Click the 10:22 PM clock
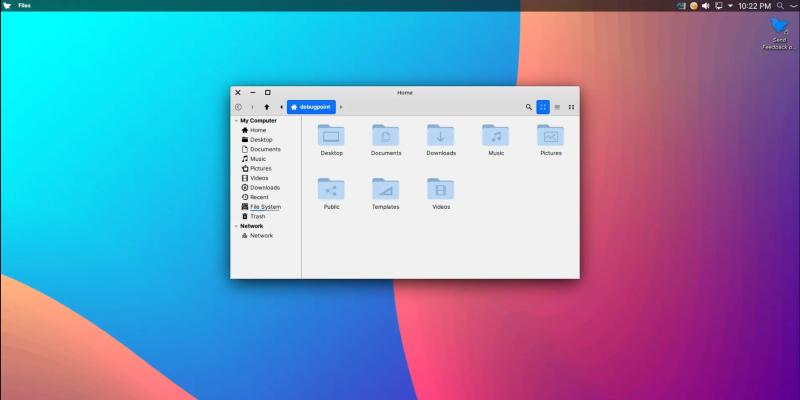Image resolution: width=800 pixels, height=400 pixels. coord(754,6)
